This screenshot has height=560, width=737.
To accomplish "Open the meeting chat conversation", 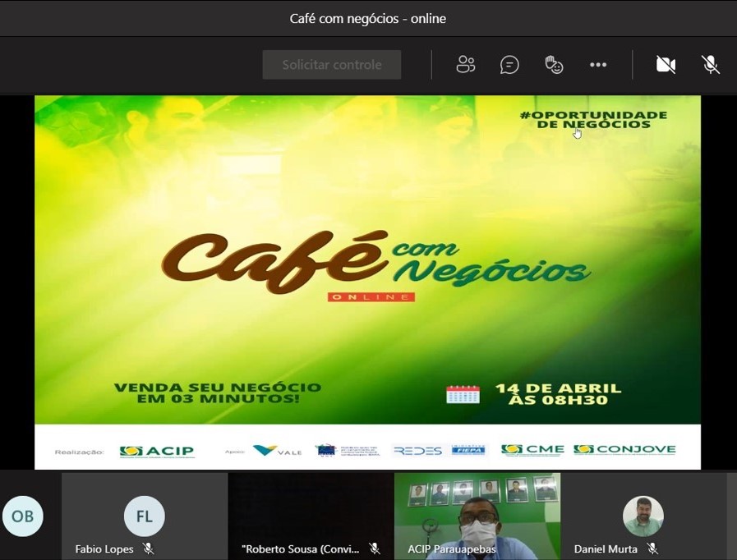I will pos(509,65).
